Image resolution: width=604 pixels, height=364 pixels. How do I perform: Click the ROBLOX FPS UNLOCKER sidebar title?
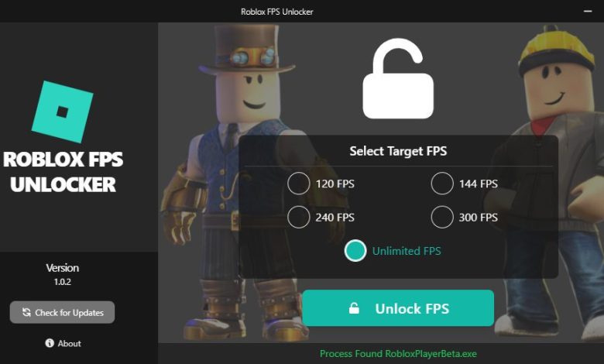point(63,172)
